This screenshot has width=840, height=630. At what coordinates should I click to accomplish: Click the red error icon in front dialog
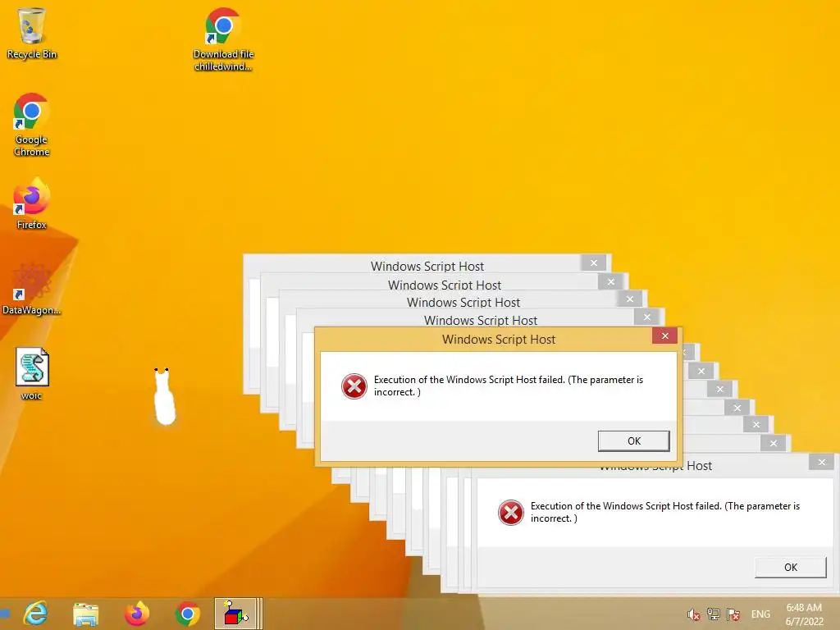(354, 386)
